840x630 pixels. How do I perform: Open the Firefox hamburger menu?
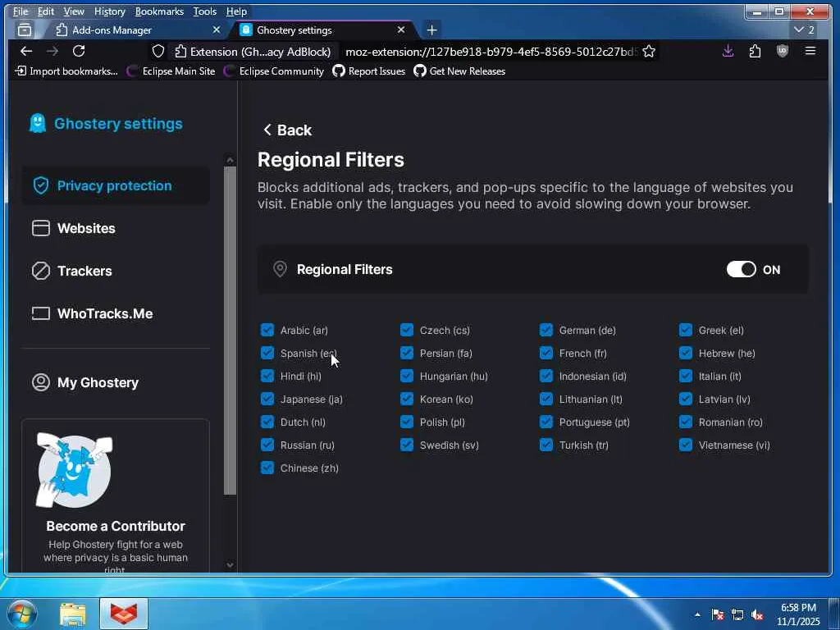click(x=810, y=51)
